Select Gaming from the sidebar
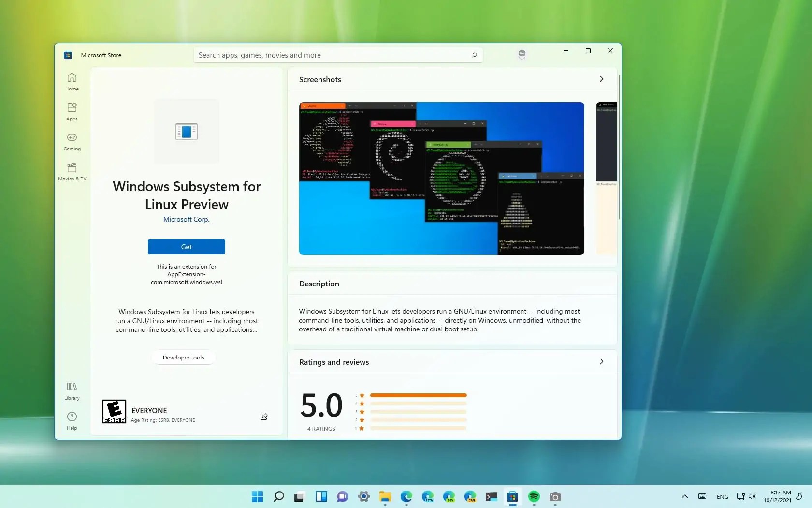 pyautogui.click(x=72, y=142)
